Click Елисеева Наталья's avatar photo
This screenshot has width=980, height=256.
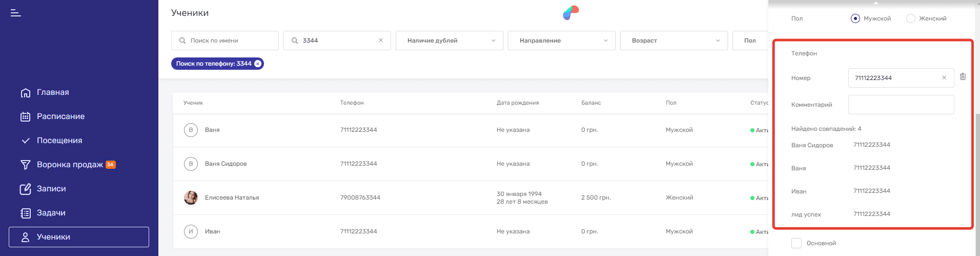(x=191, y=198)
